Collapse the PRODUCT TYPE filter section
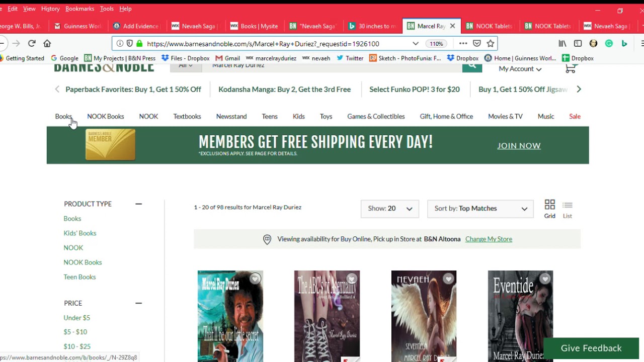The height and width of the screenshot is (362, 644). tap(138, 204)
